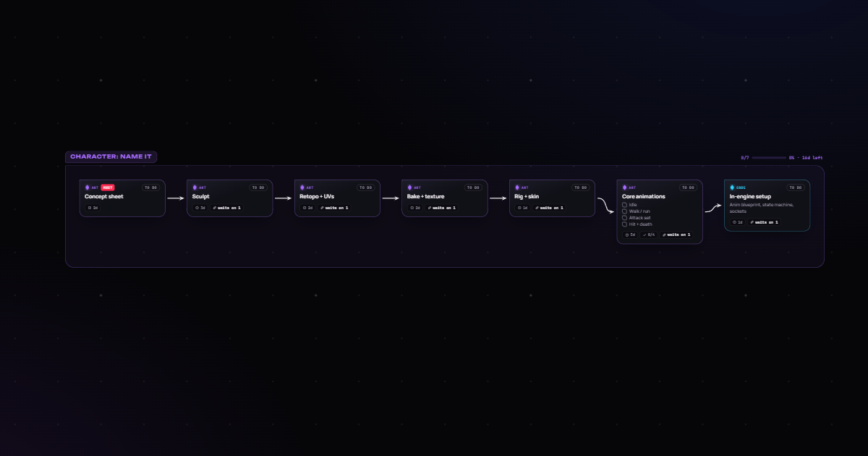Viewport: 868px width, 456px height.
Task: Open the TO DO status on In-engine setup
Action: pos(796,187)
